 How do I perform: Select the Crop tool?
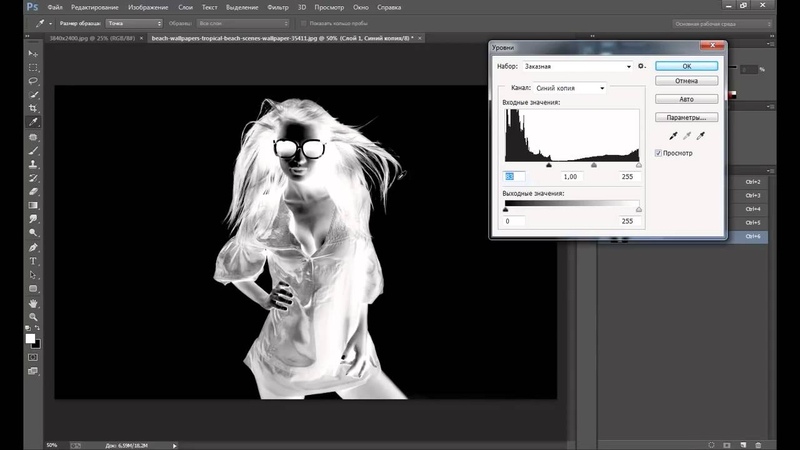(x=33, y=108)
